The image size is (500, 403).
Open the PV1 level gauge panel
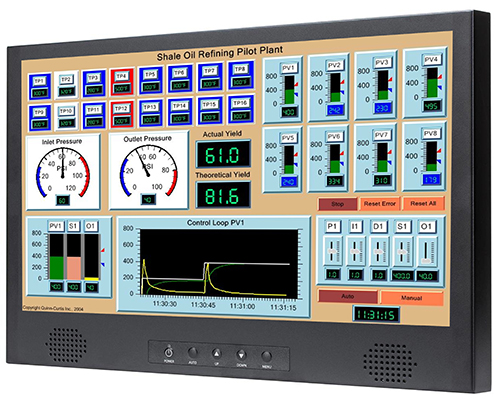(283, 90)
